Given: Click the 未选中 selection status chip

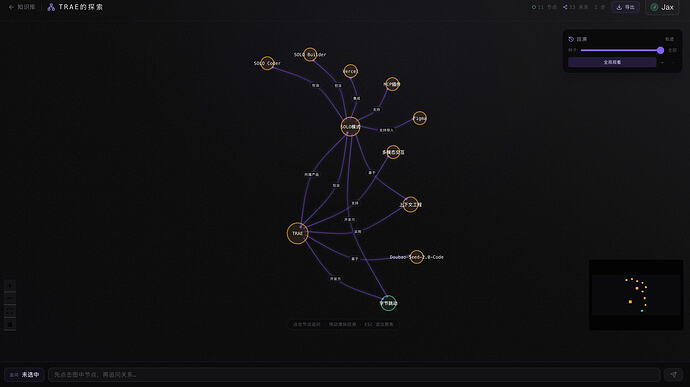Looking at the screenshot, I should pos(24,375).
